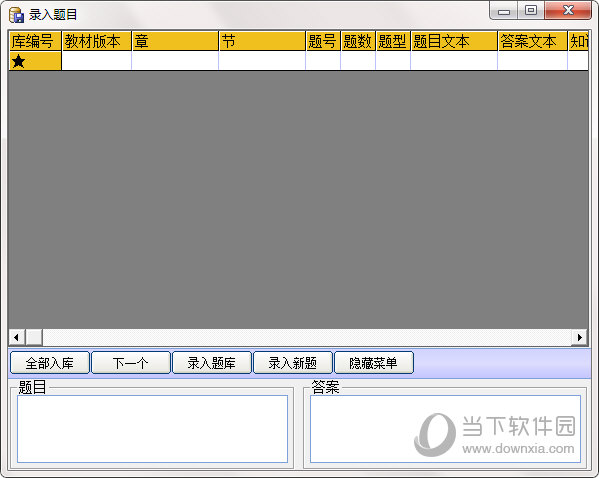The width and height of the screenshot is (599, 478).
Task: Go to next item with 下一个
Action: (x=131, y=363)
